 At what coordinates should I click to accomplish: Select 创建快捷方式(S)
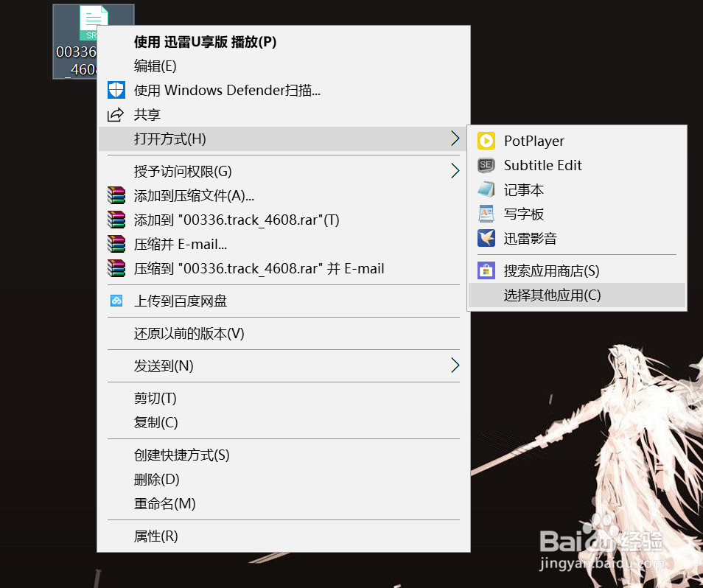(284, 455)
